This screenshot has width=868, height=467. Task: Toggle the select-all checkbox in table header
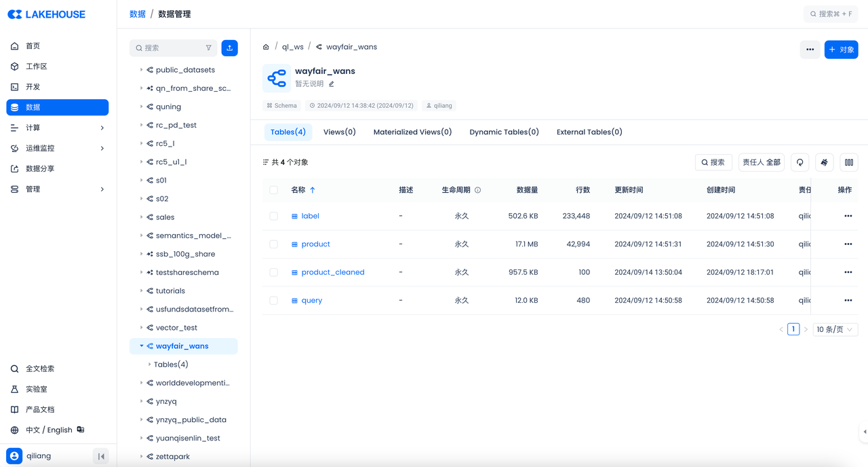273,190
